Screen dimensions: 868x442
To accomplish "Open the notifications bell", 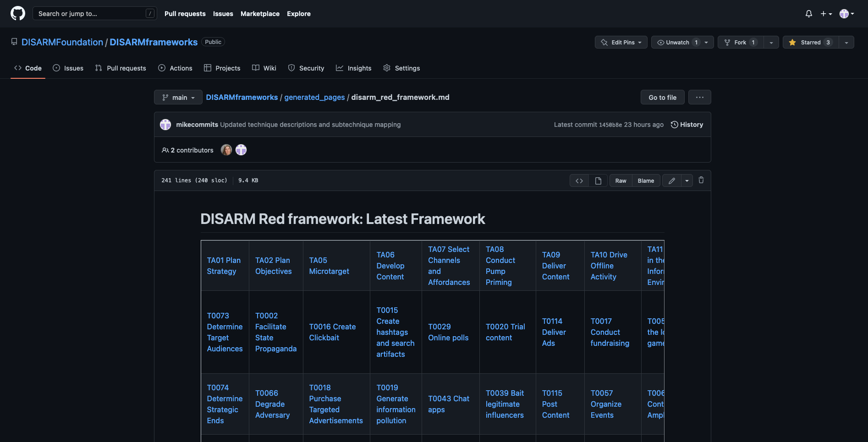I will click(x=809, y=14).
